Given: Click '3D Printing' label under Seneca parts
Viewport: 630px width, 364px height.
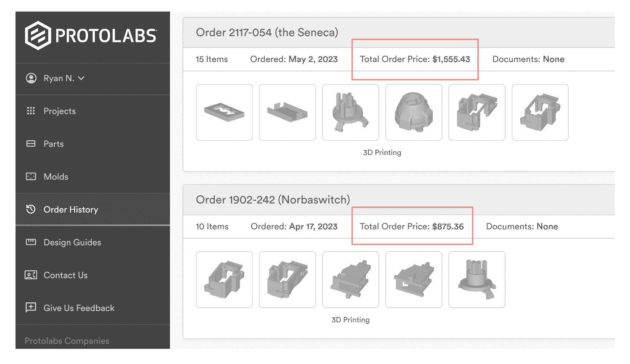Looking at the screenshot, I should (x=382, y=152).
